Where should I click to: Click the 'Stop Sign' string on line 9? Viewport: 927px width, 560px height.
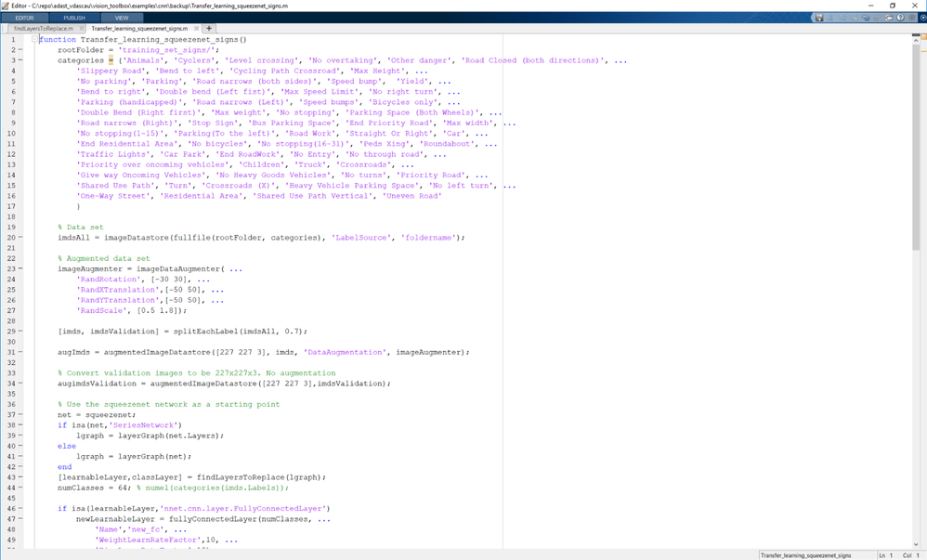(214, 123)
